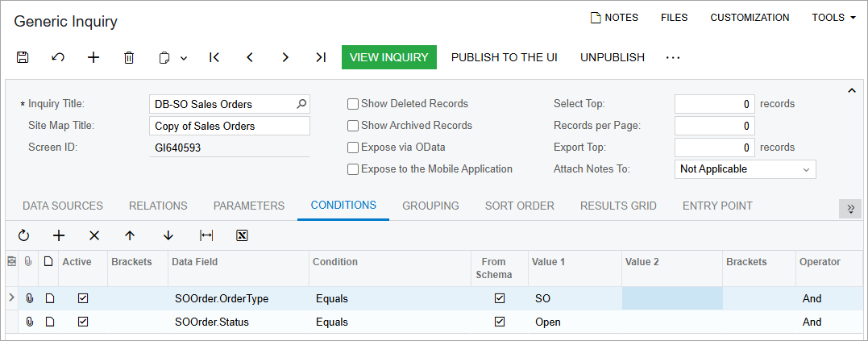Click the Site Map Title field
This screenshot has width=868, height=341.
tap(230, 126)
